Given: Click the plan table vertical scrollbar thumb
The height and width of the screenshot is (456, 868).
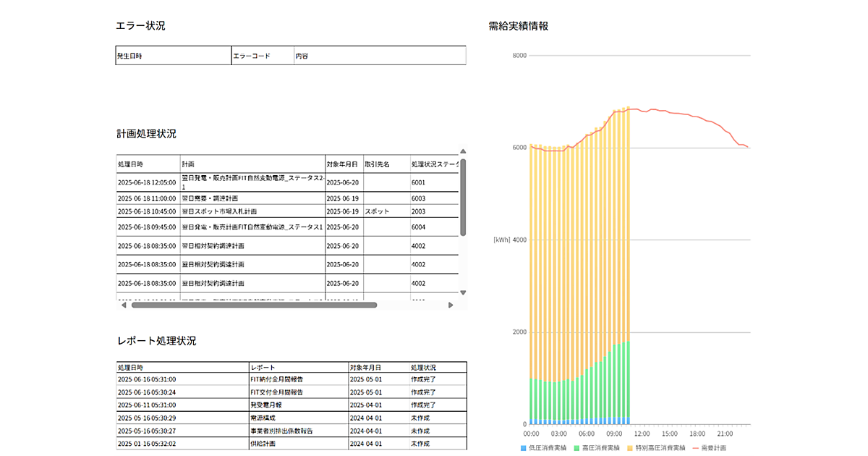Looking at the screenshot, I should pyautogui.click(x=463, y=197).
